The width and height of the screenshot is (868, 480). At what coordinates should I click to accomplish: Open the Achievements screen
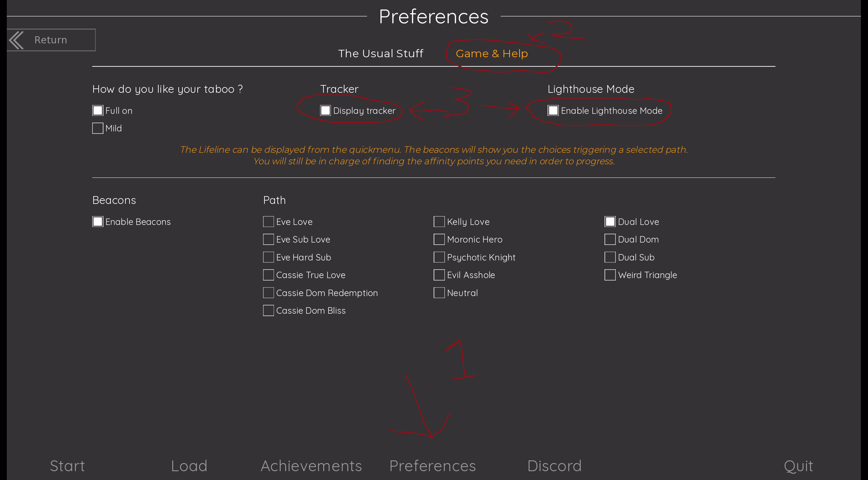coord(311,466)
